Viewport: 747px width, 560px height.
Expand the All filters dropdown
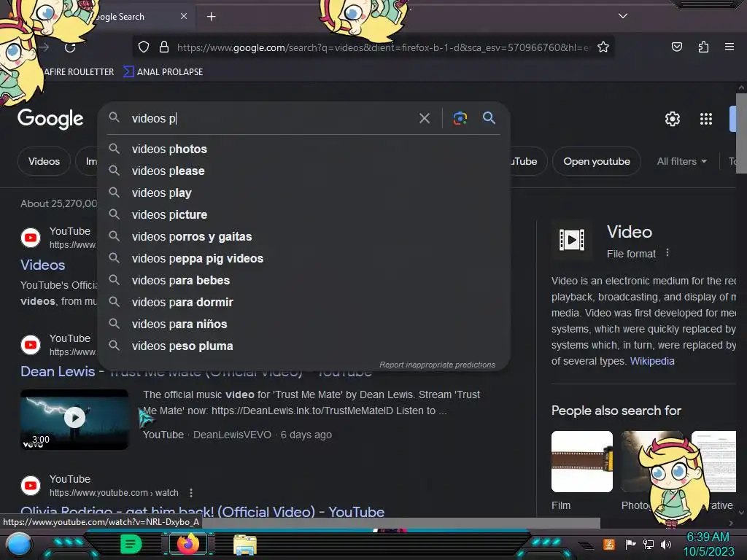682,161
